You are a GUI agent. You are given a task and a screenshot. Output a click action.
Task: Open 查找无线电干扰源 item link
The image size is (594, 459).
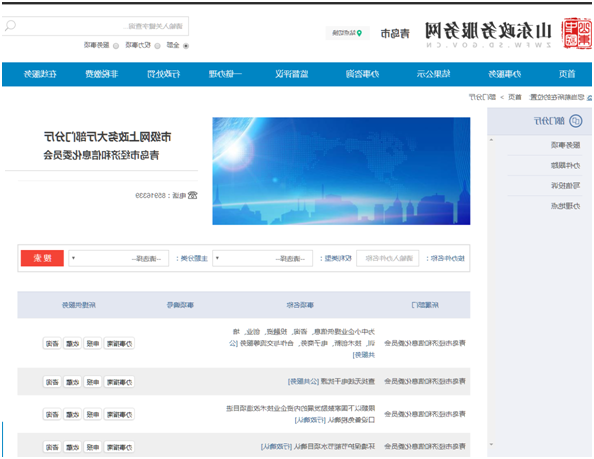pyautogui.click(x=331, y=382)
